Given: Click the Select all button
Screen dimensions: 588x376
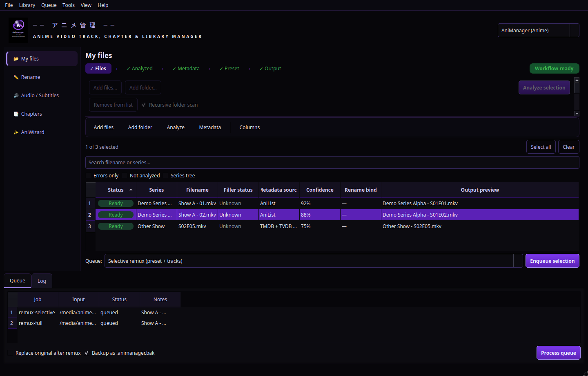Looking at the screenshot, I should (x=541, y=147).
